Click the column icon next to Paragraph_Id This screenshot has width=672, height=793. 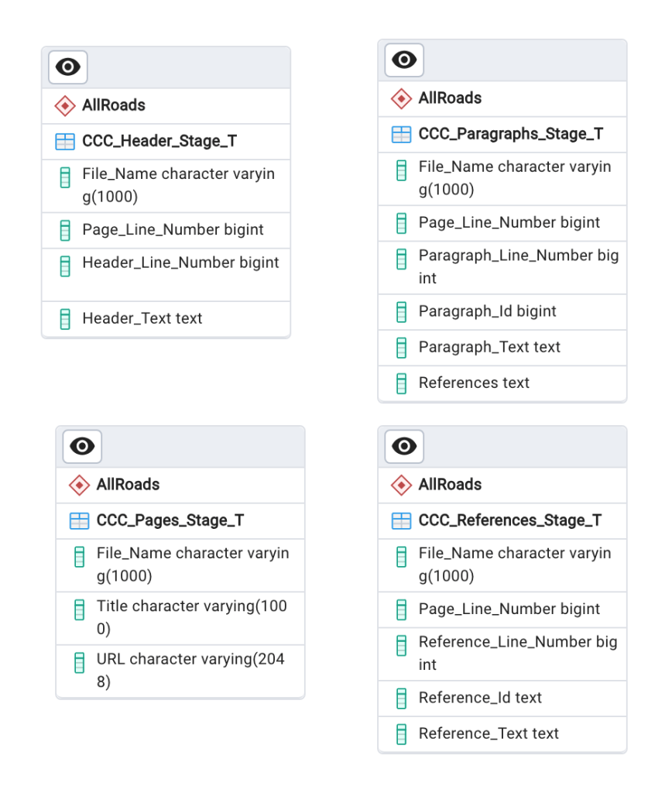(401, 312)
